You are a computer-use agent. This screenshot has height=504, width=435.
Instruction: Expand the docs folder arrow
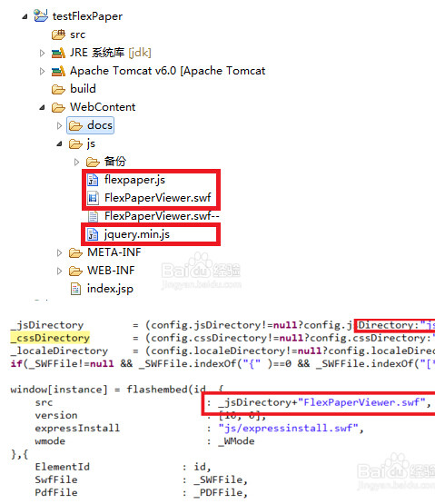click(59, 125)
